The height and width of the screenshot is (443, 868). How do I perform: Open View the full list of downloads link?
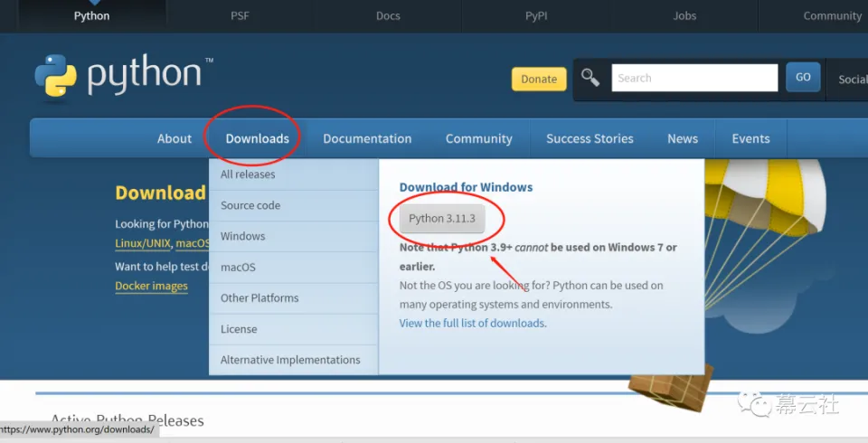(472, 324)
